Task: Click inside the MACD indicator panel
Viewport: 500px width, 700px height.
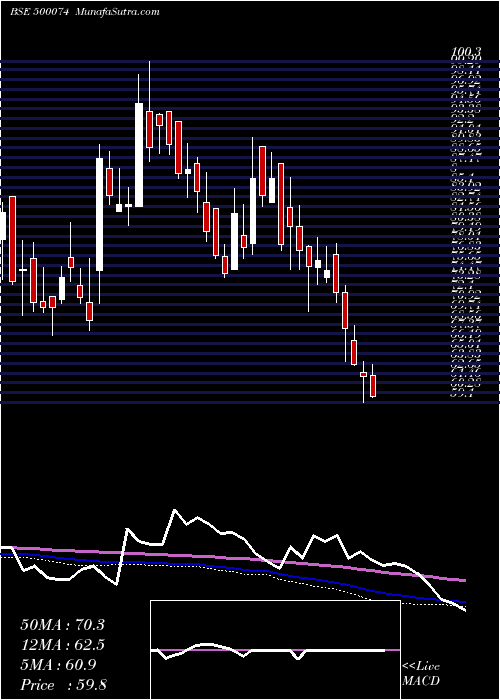Action: coord(275,650)
